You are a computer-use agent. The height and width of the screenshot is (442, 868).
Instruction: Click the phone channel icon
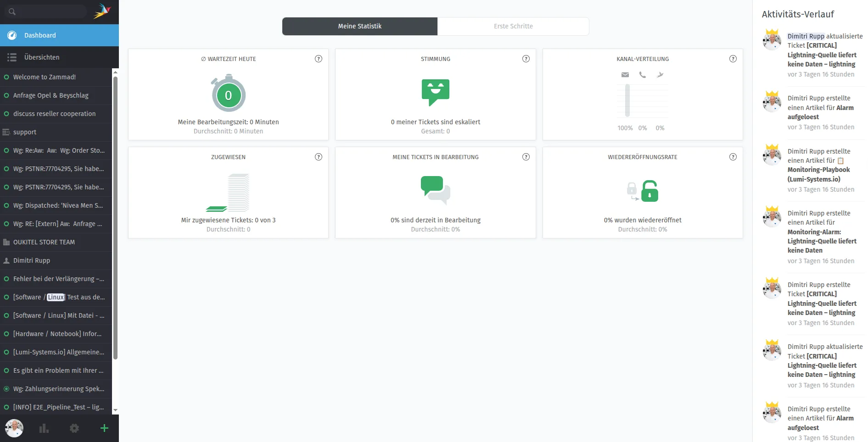643,75
